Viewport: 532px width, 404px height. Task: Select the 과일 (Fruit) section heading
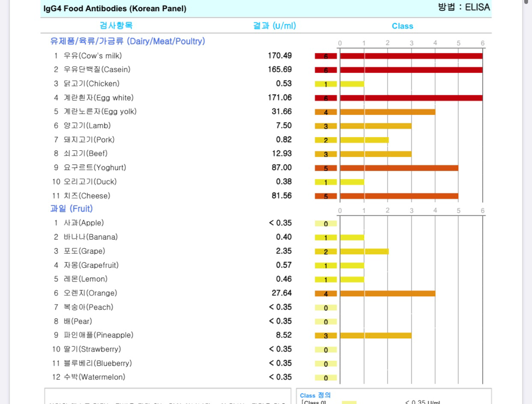point(71,208)
